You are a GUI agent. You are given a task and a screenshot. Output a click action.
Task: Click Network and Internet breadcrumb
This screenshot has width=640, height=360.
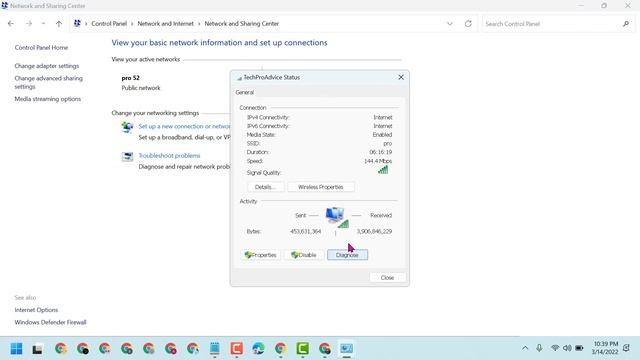(165, 24)
